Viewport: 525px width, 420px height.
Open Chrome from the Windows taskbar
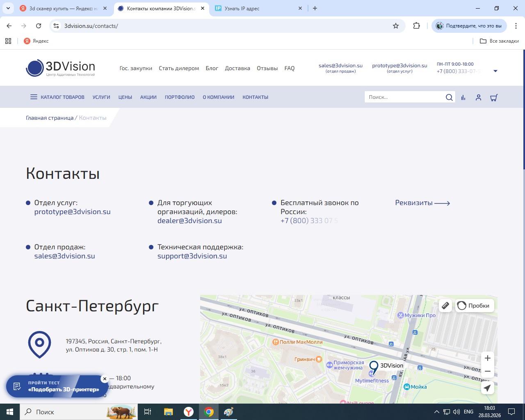pos(209,412)
